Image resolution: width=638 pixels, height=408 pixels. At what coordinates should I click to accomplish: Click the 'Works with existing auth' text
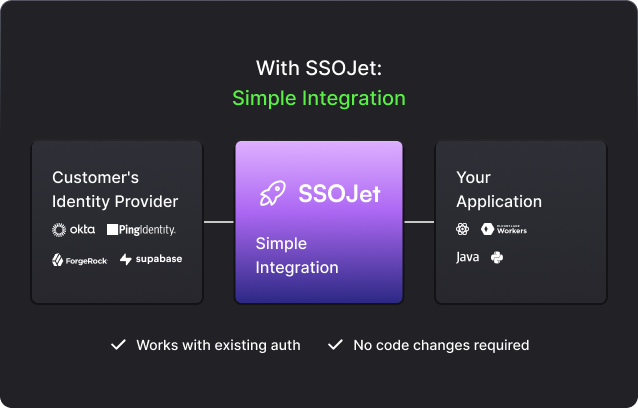[x=218, y=345]
